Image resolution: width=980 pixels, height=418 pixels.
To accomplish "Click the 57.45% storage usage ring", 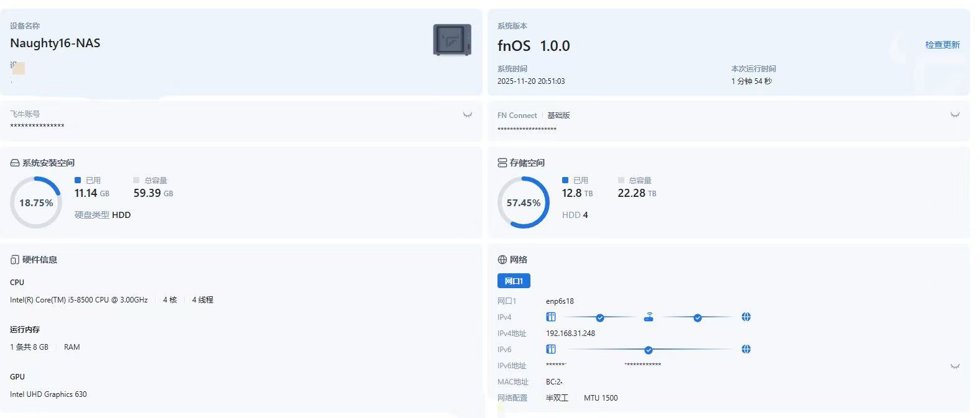I will pyautogui.click(x=524, y=202).
